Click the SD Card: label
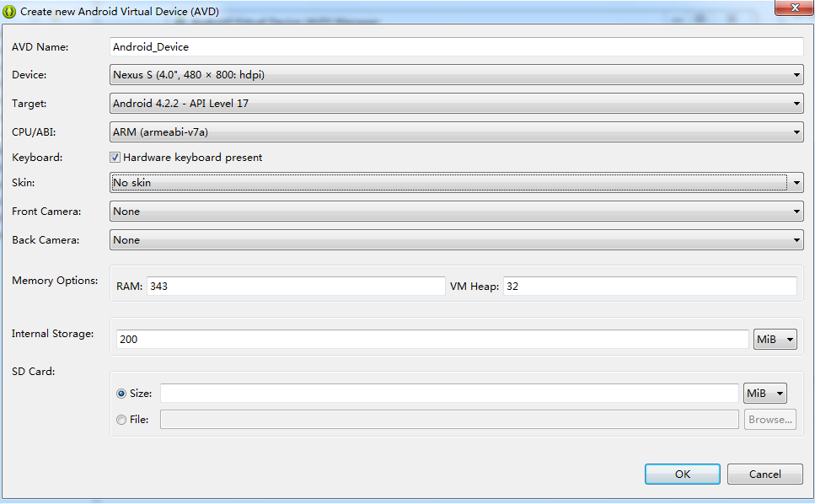 (x=33, y=372)
